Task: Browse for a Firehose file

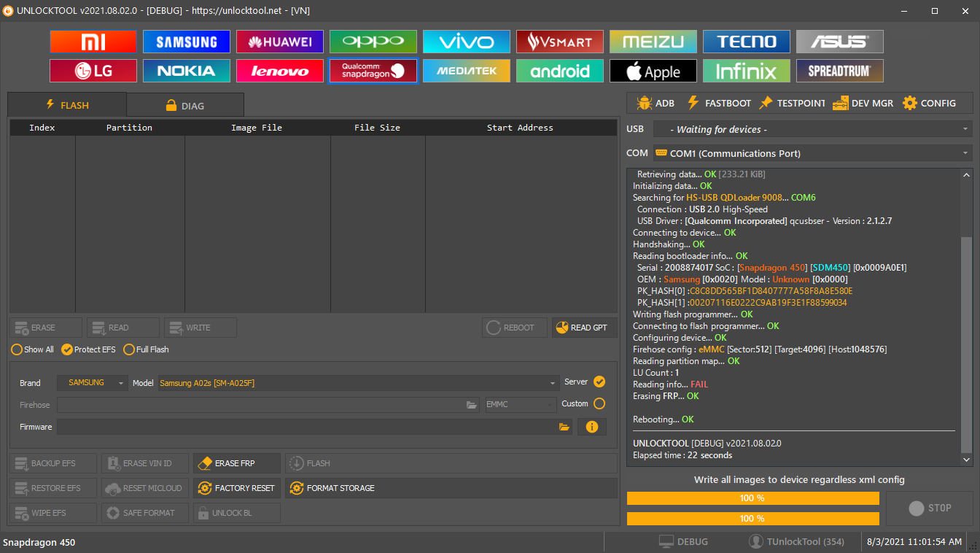Action: tap(471, 405)
